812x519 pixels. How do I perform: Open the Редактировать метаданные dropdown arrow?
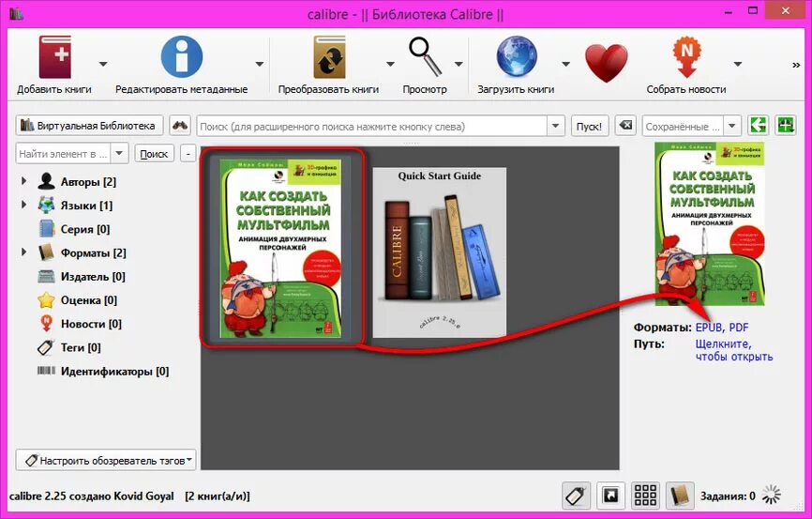click(259, 65)
